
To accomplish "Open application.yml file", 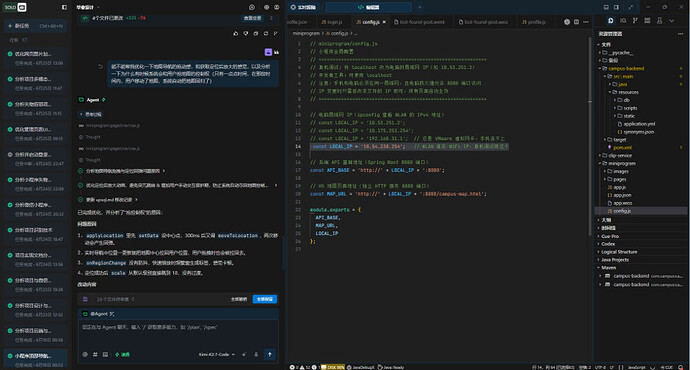I will (x=639, y=124).
